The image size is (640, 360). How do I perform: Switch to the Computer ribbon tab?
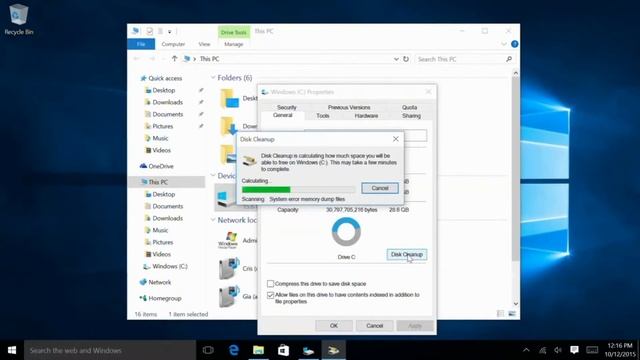point(173,44)
